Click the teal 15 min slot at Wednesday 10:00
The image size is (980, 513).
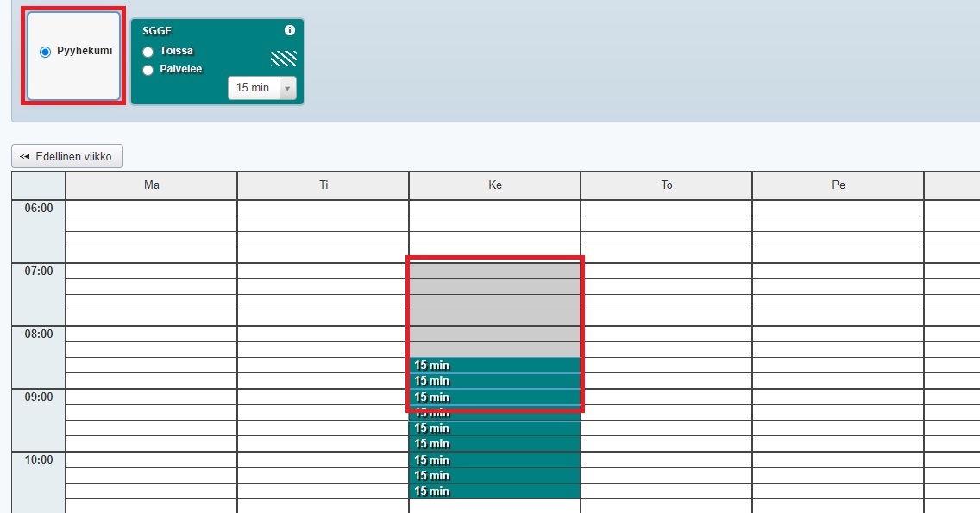[x=494, y=460]
